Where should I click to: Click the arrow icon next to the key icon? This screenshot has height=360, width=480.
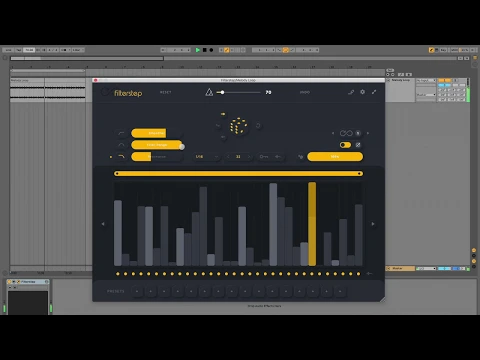[278, 156]
